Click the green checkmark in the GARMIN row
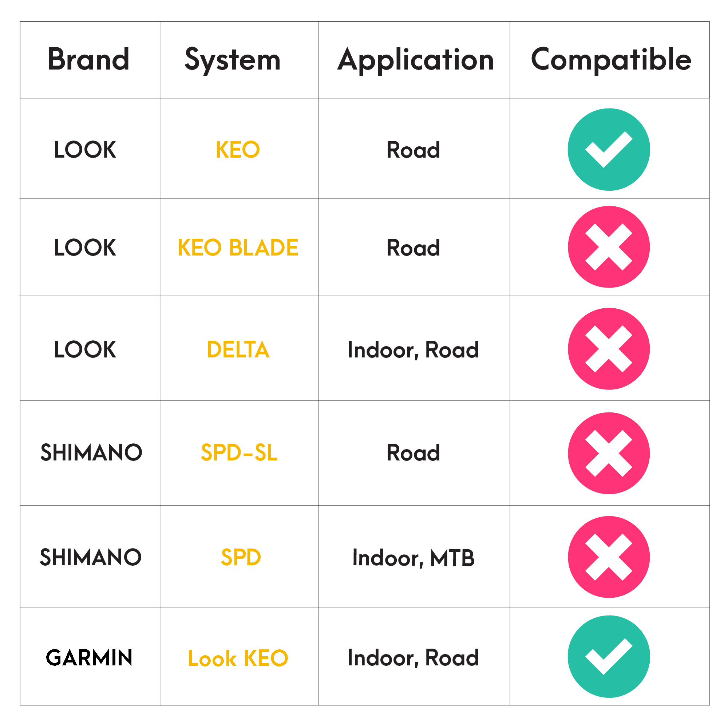This screenshot has width=728, height=728. click(x=609, y=656)
